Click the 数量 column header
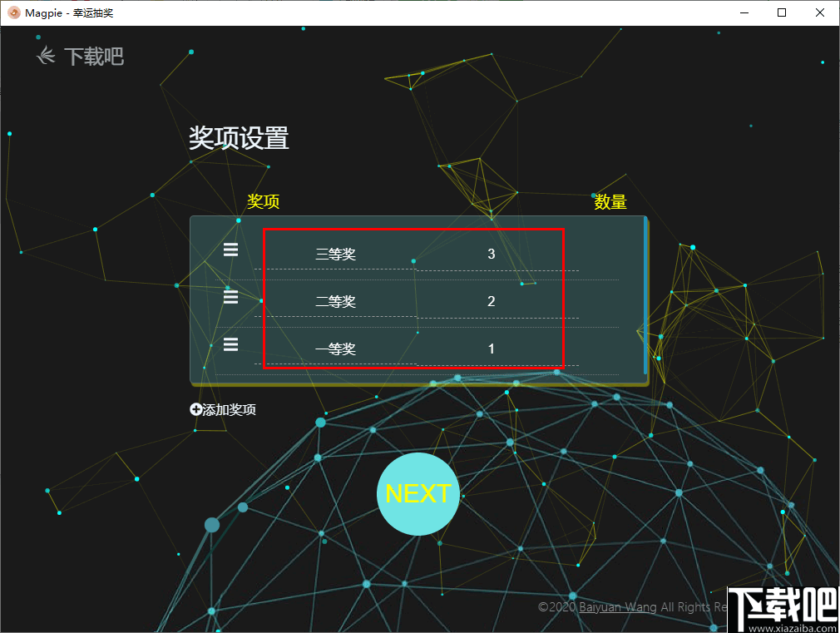The image size is (840, 633). click(x=610, y=202)
